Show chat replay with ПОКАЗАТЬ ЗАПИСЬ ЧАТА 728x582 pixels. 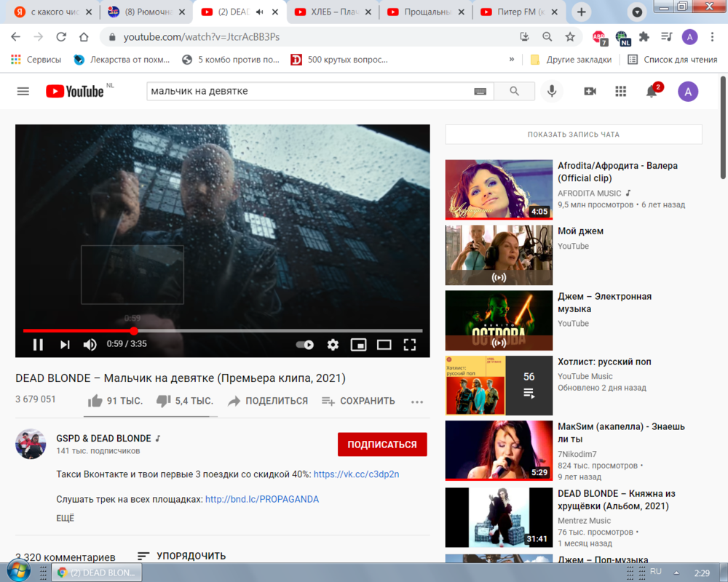[574, 135]
